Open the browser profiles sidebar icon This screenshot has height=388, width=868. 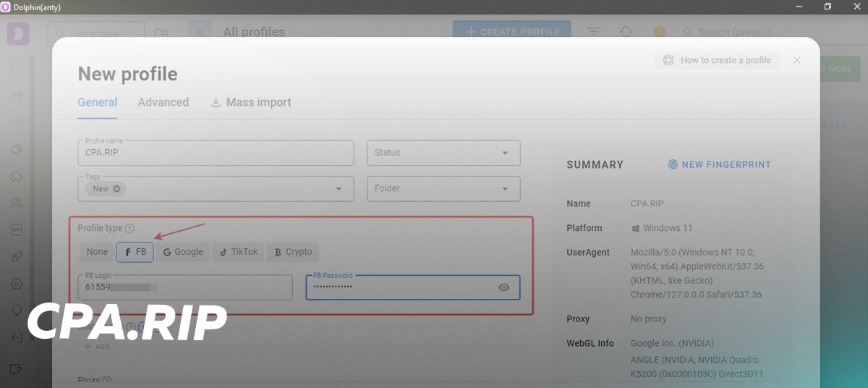[x=17, y=69]
